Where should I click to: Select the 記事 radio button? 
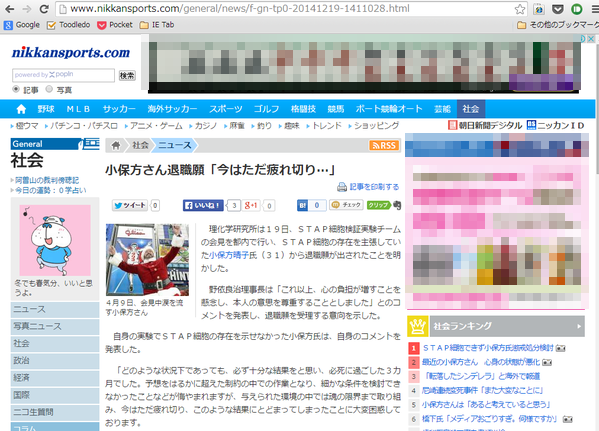(x=16, y=89)
